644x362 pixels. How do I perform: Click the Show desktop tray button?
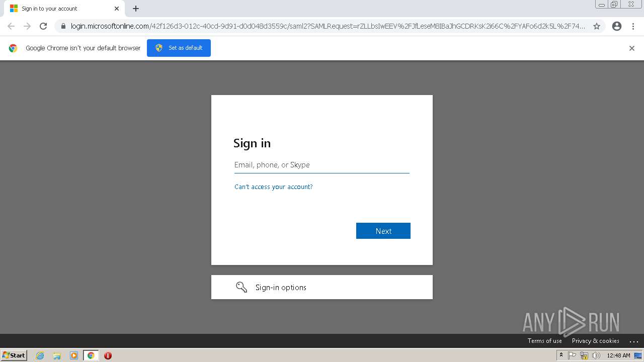pos(638,355)
